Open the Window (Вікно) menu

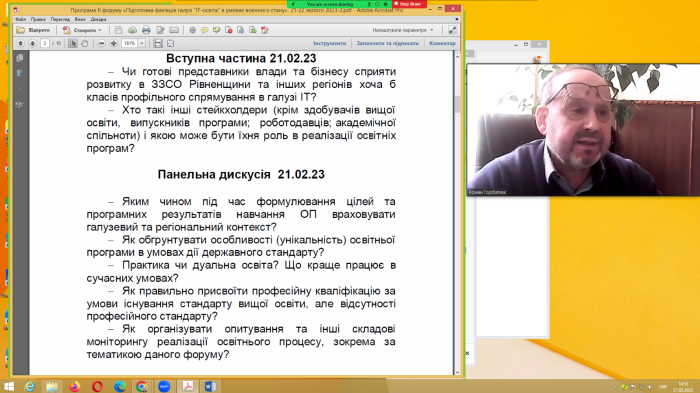point(80,20)
